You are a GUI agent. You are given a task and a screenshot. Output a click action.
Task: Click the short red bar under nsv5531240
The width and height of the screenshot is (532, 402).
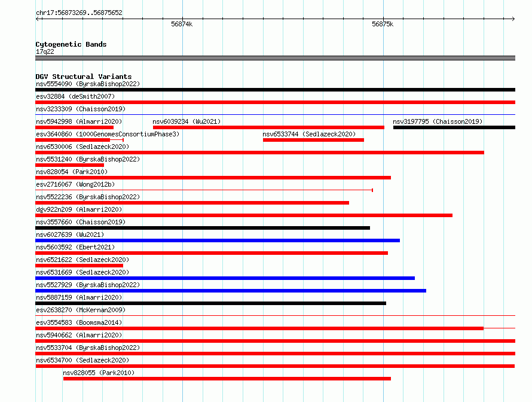(69, 165)
